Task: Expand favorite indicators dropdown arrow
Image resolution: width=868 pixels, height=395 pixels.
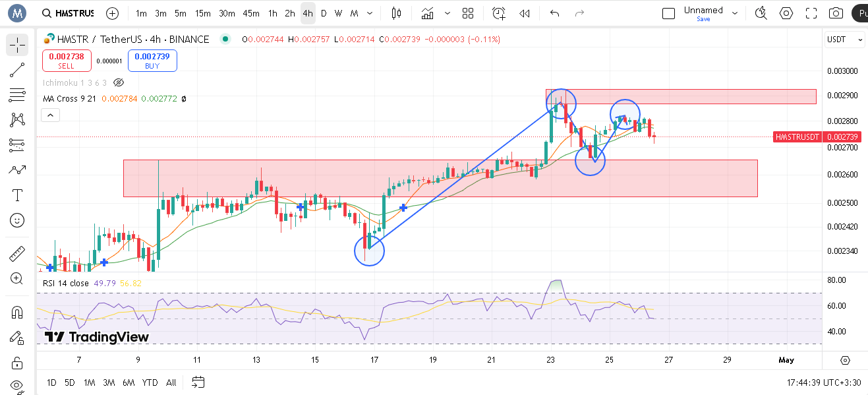Action: [x=448, y=13]
